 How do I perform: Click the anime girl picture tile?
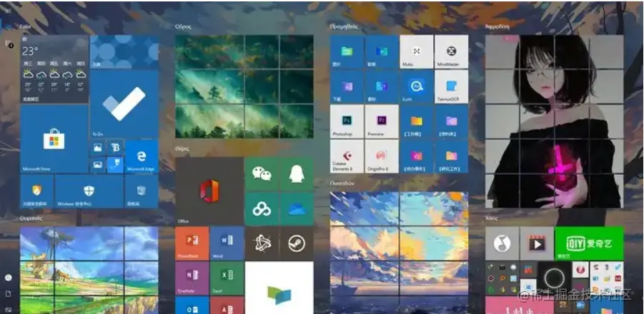pyautogui.click(x=555, y=121)
